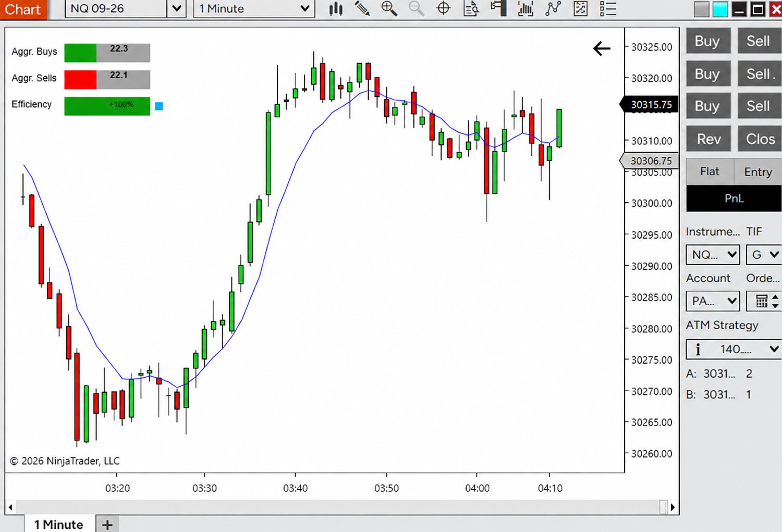
Task: Select the 1 Minute tab at bottom
Action: [x=59, y=524]
